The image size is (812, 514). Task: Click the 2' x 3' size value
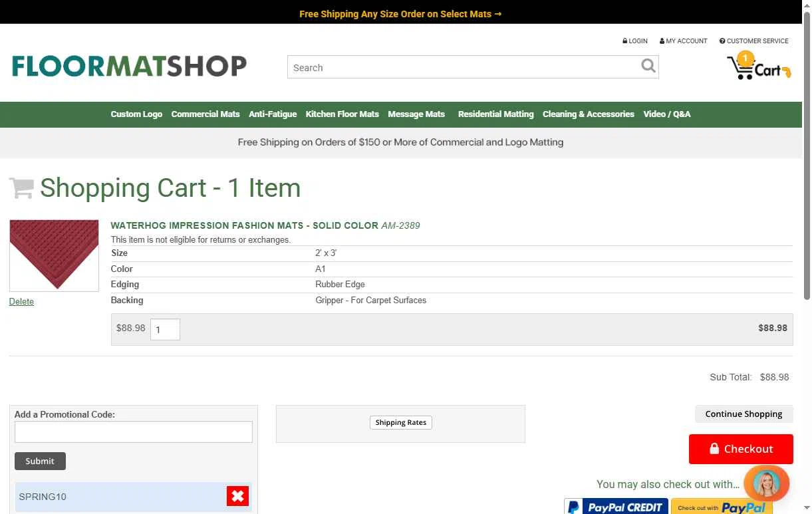tap(326, 253)
